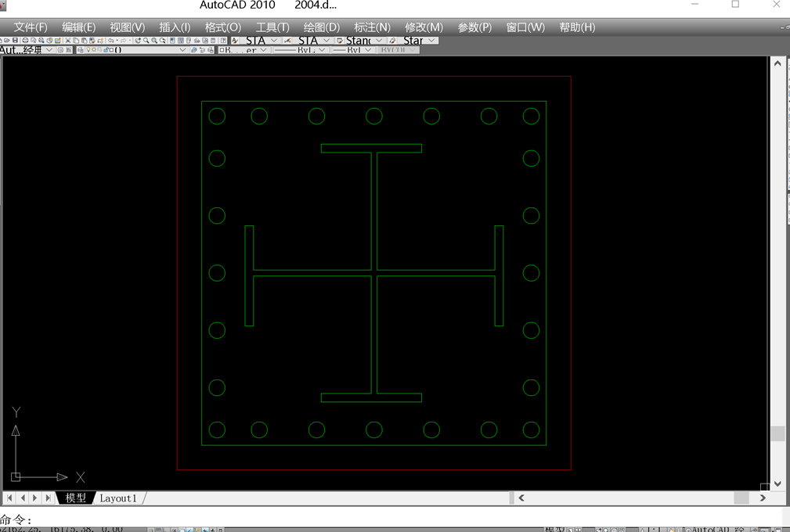Open the 参数(P) menu
This screenshot has width=790, height=532.
pos(474,27)
